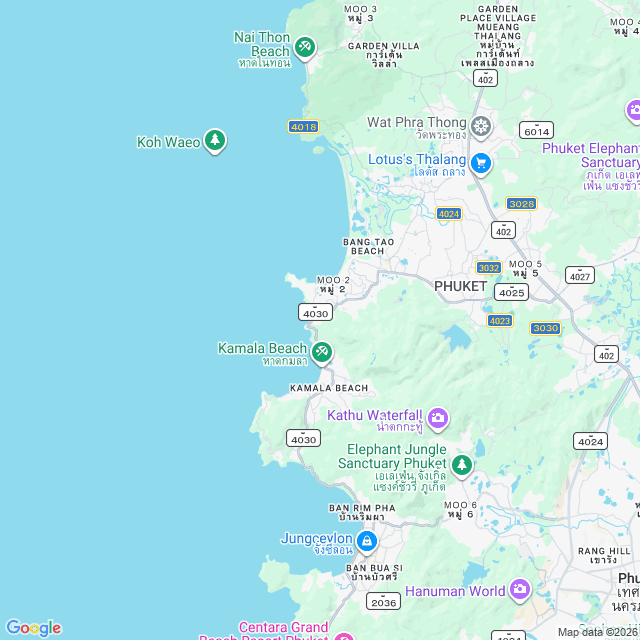The height and width of the screenshot is (640, 640).
Task: Select the 4030 shield west of Kathu Waterfall
Action: pos(303,438)
